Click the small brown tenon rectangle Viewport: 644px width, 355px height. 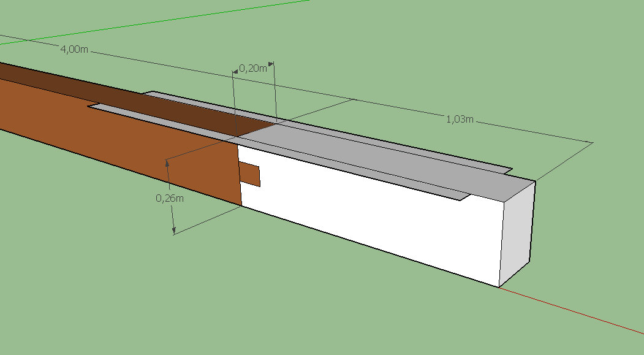coord(250,174)
